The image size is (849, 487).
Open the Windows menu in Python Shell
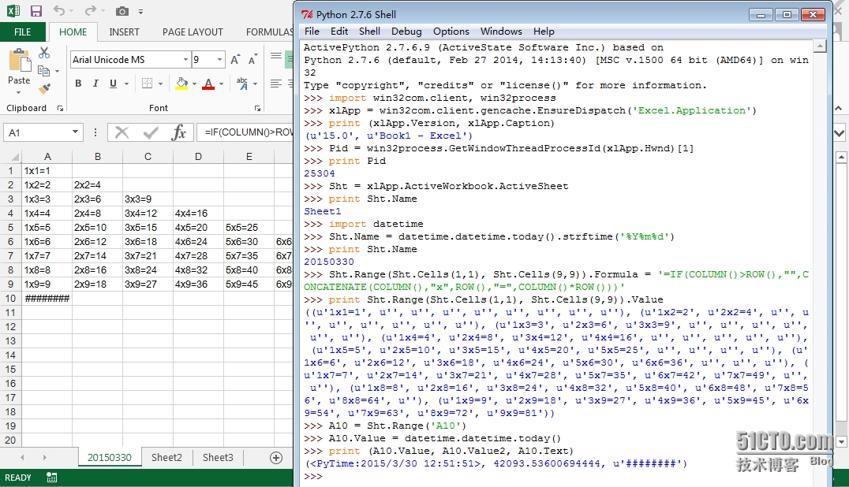[501, 31]
